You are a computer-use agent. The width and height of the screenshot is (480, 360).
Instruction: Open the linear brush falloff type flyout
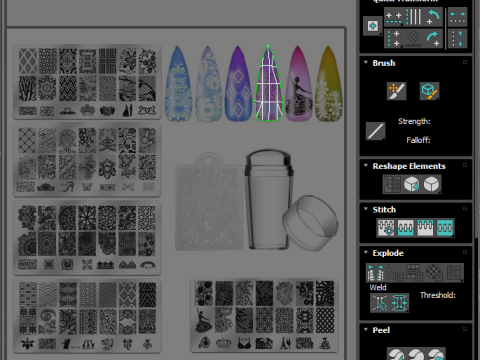[376, 131]
